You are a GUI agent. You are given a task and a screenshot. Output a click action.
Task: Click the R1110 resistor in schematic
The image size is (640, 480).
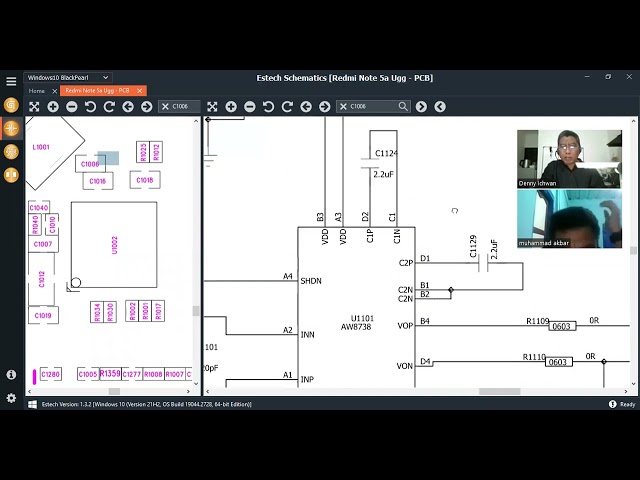tap(559, 362)
